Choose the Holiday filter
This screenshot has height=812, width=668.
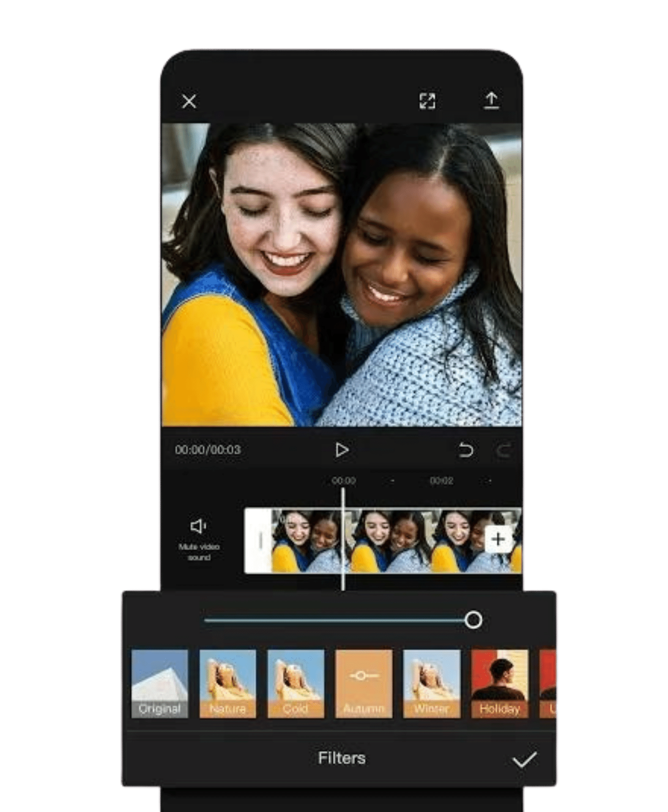(499, 684)
